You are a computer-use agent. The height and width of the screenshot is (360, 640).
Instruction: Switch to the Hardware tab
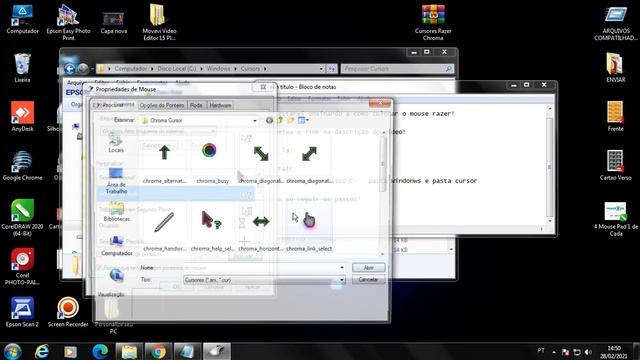tap(220, 105)
